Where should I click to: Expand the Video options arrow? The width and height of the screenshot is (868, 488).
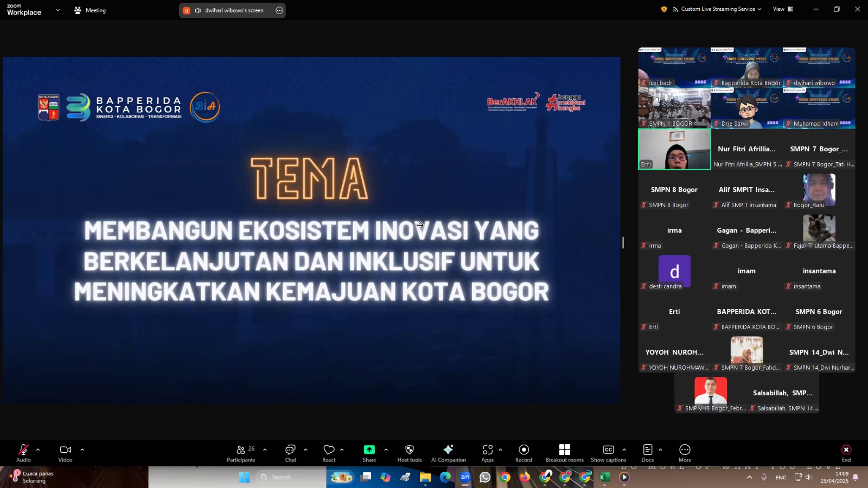pos(82,450)
